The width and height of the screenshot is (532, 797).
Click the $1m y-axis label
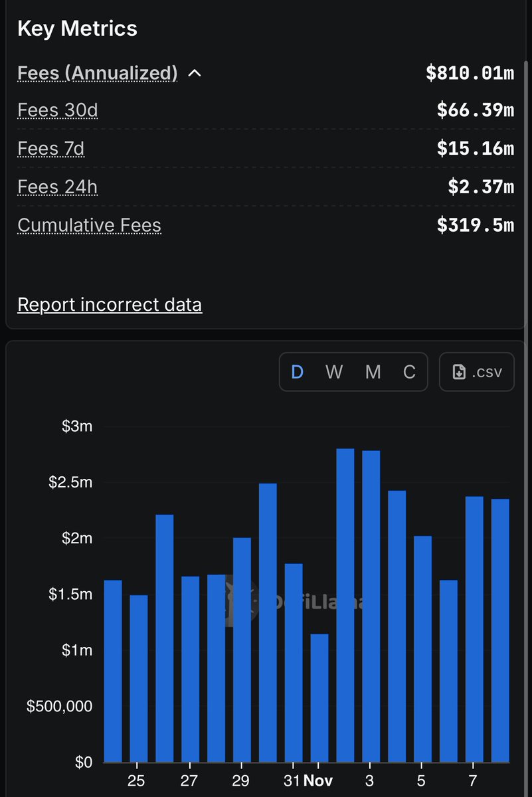tap(77, 650)
